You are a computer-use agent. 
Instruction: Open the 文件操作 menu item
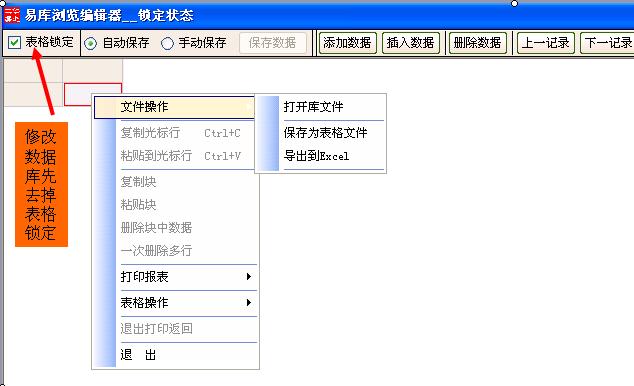174,107
